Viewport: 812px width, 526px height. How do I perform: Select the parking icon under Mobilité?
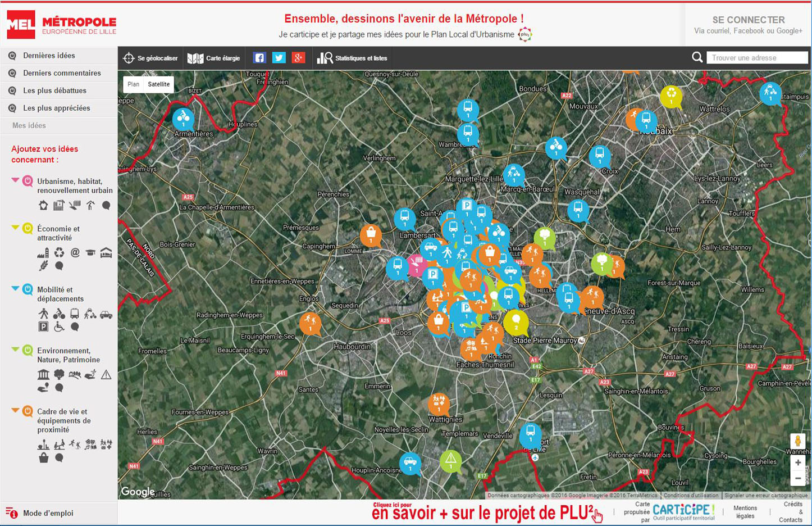pyautogui.click(x=43, y=327)
